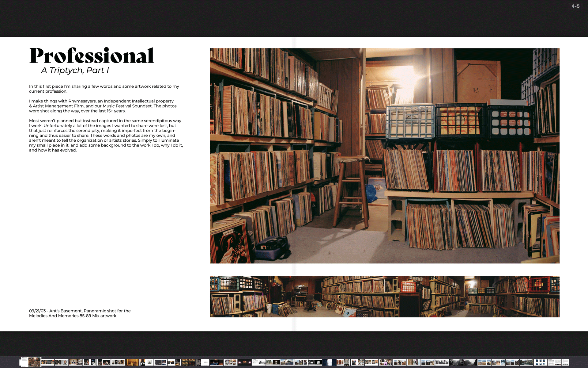Click the large record shelves photo

click(x=384, y=155)
